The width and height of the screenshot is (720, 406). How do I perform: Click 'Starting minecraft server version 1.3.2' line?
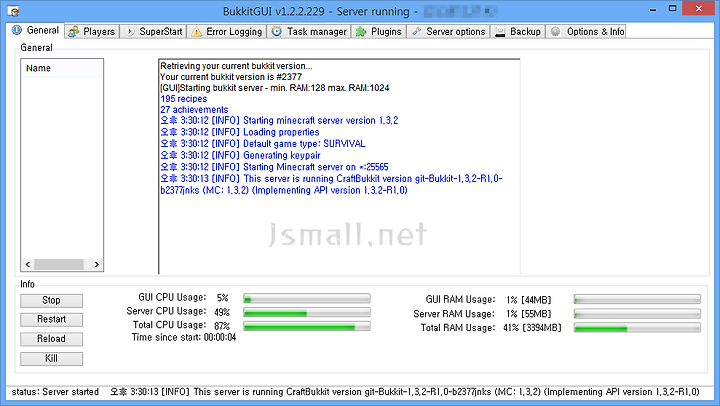click(x=279, y=120)
